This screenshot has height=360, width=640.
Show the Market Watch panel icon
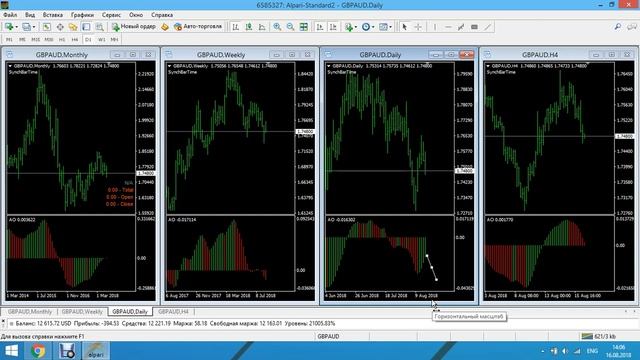click(47, 27)
